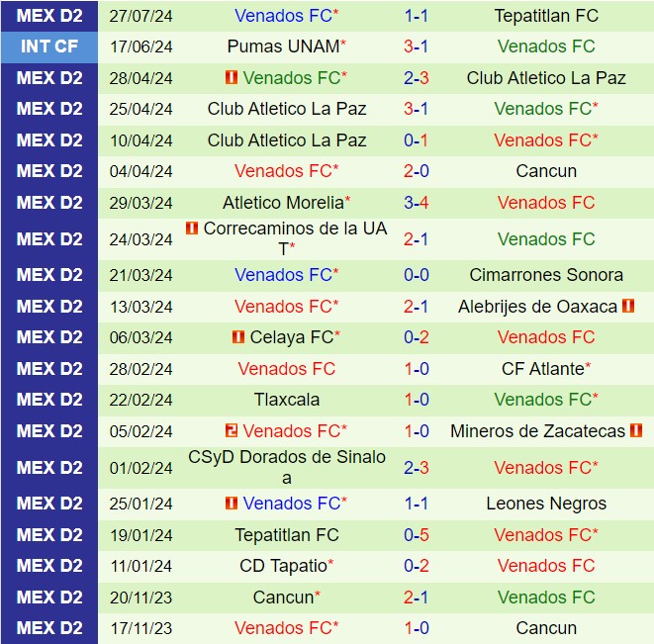This screenshot has height=644, width=654.
Task: Open the Tepatitlan FC link on 27/07/24
Action: coord(546,16)
